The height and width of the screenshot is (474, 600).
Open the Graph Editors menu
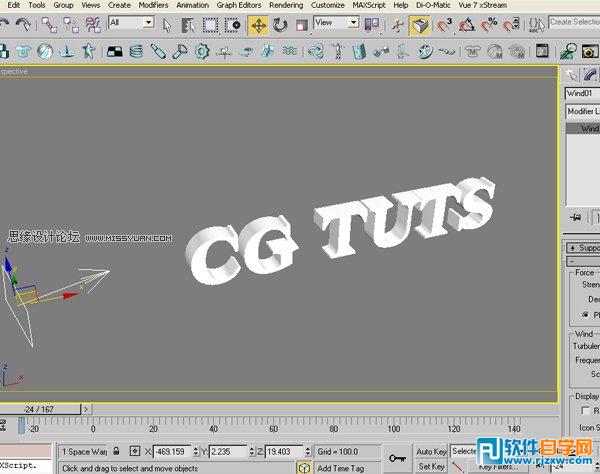(239, 5)
